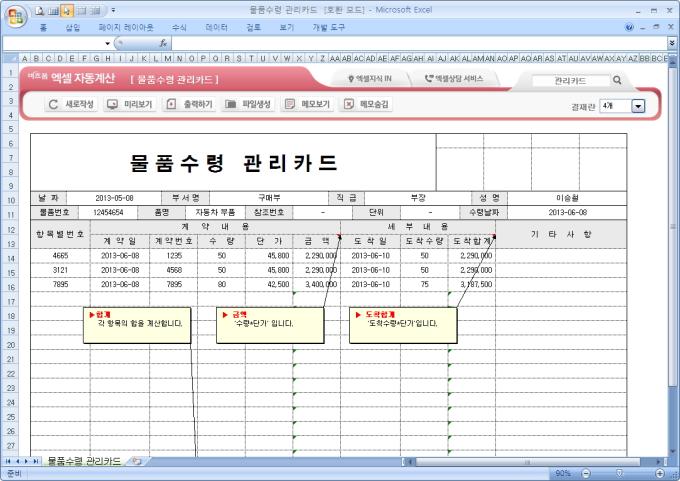Click the 미리보기 preview button
The image size is (680, 481).
[x=130, y=104]
